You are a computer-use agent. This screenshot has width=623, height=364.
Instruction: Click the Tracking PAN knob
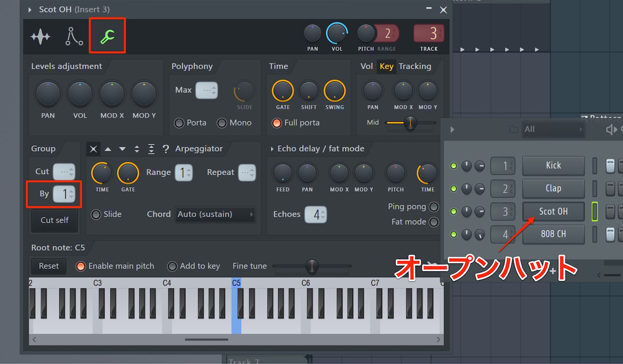pos(373,91)
